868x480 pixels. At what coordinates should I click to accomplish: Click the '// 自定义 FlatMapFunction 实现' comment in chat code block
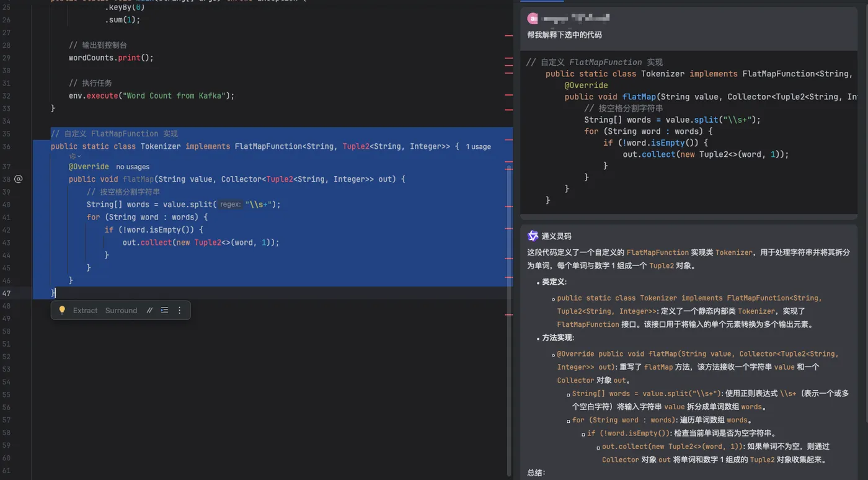[x=595, y=62]
